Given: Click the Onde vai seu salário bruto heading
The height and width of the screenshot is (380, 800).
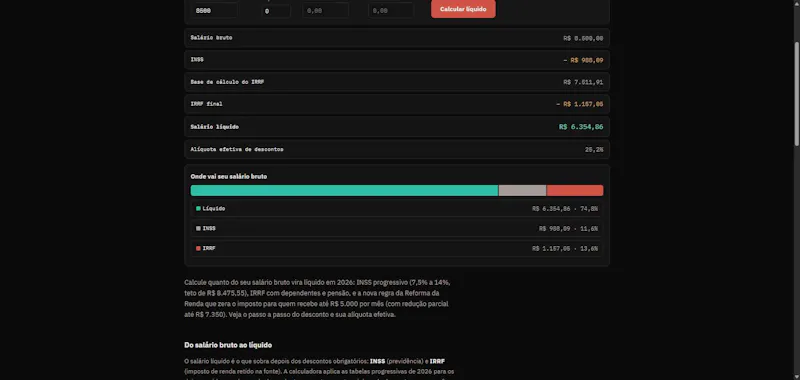Looking at the screenshot, I should pyautogui.click(x=229, y=176).
